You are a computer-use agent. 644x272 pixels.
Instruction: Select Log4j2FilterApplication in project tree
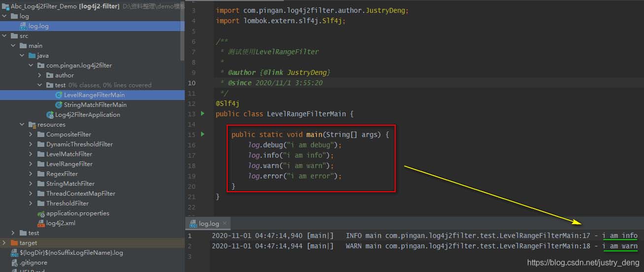click(88, 115)
